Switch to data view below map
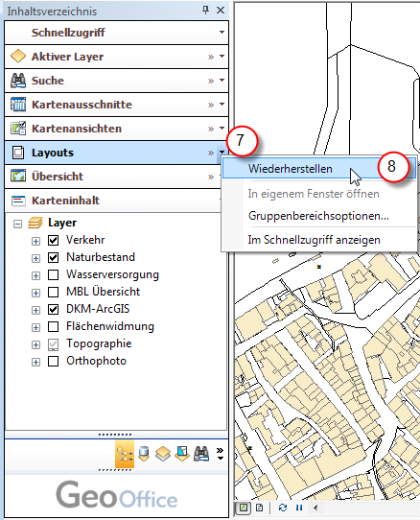This screenshot has width=420, height=520. pos(244,508)
